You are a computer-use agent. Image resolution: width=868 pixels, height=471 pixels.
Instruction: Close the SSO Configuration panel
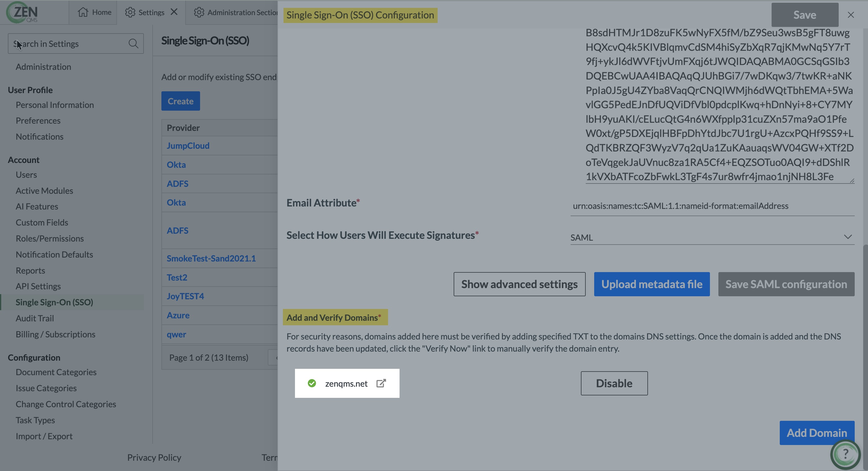tap(851, 15)
